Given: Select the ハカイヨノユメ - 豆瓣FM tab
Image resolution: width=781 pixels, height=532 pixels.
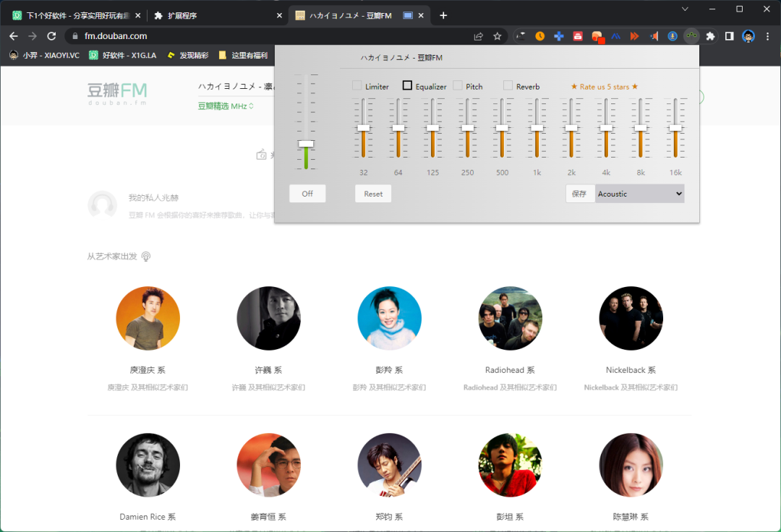Looking at the screenshot, I should [359, 15].
